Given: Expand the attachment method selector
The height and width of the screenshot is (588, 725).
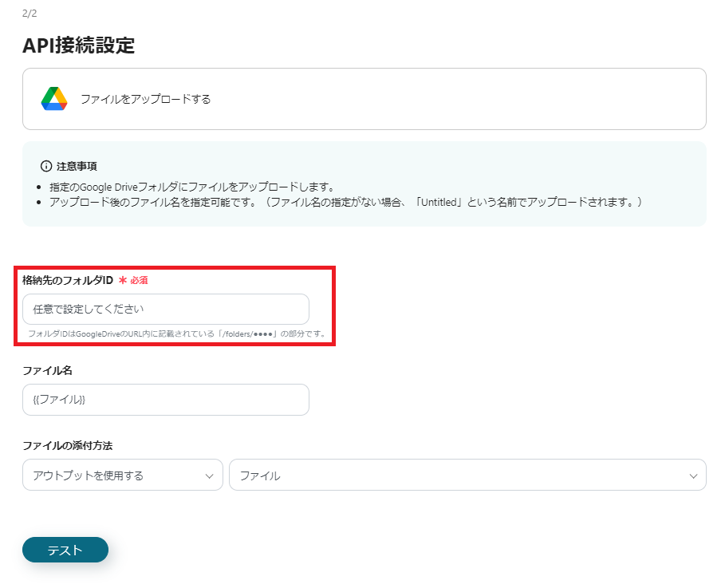Looking at the screenshot, I should pos(123,475).
